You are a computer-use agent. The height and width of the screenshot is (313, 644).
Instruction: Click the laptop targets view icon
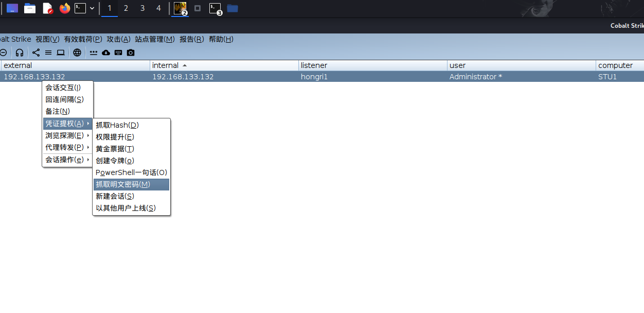(61, 53)
